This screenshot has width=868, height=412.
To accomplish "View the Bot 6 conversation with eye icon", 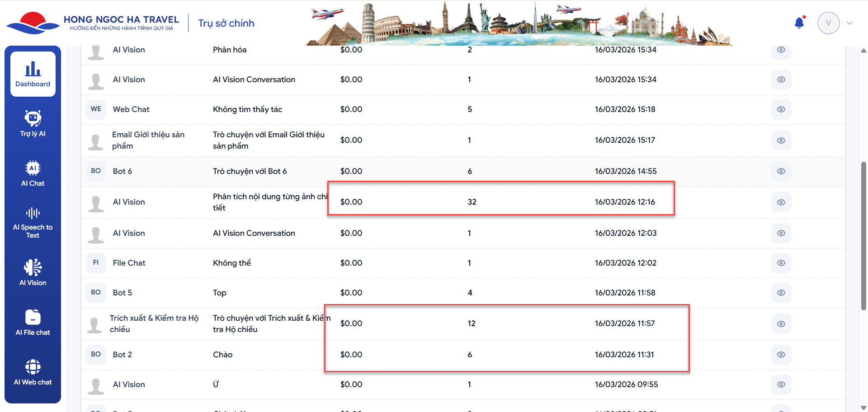I will pos(781,171).
